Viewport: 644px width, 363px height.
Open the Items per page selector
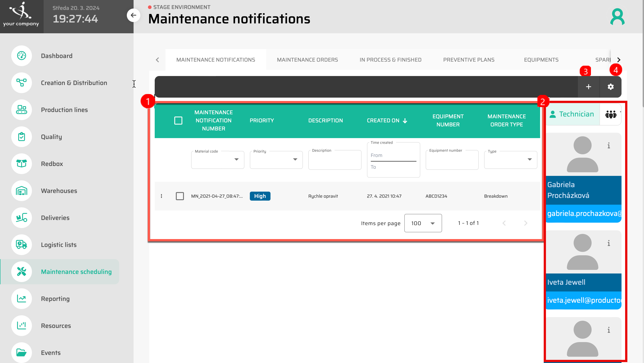pyautogui.click(x=423, y=223)
